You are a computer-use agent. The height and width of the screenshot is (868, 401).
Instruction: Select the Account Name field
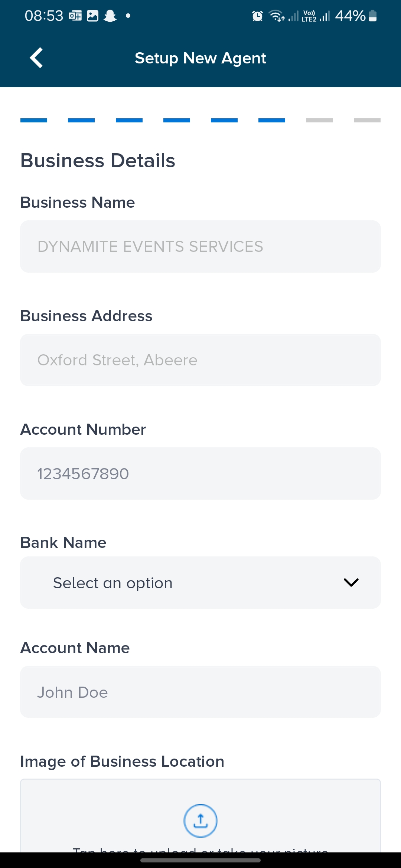click(x=200, y=692)
